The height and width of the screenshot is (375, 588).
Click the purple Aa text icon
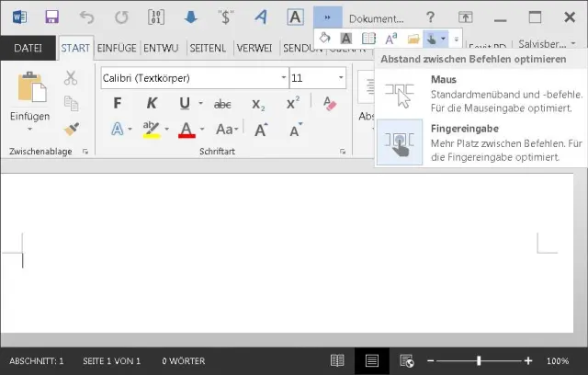[391, 39]
